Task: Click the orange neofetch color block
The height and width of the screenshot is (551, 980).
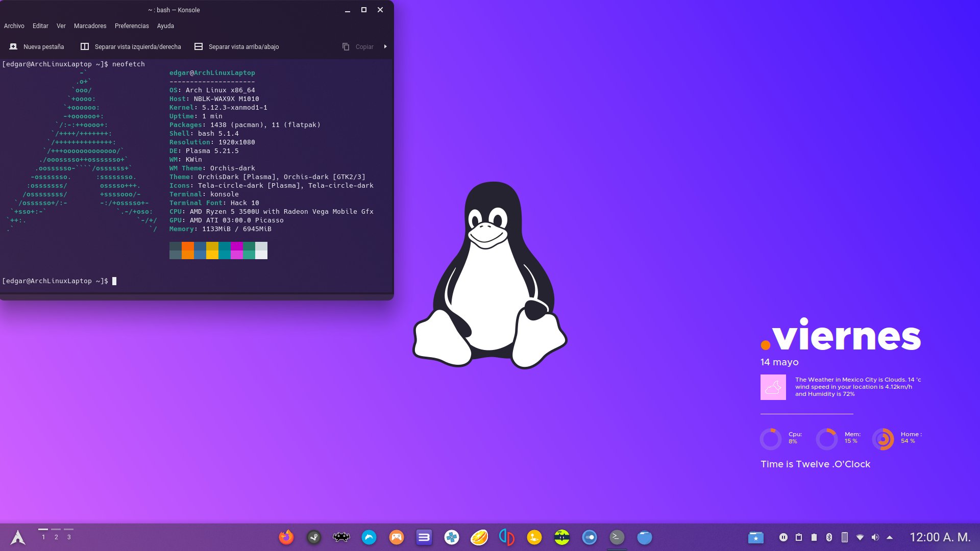Action: tap(188, 250)
